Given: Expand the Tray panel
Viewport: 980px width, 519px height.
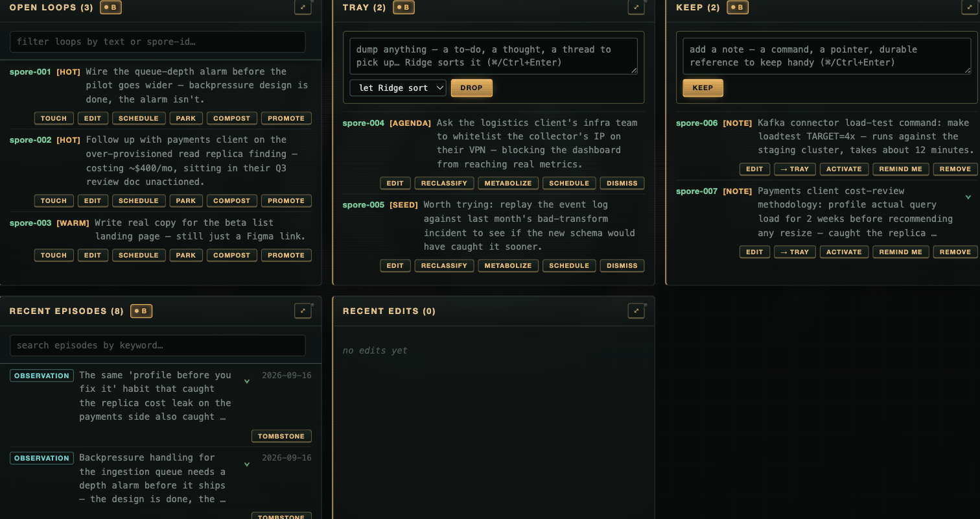Looking at the screenshot, I should [x=636, y=7].
